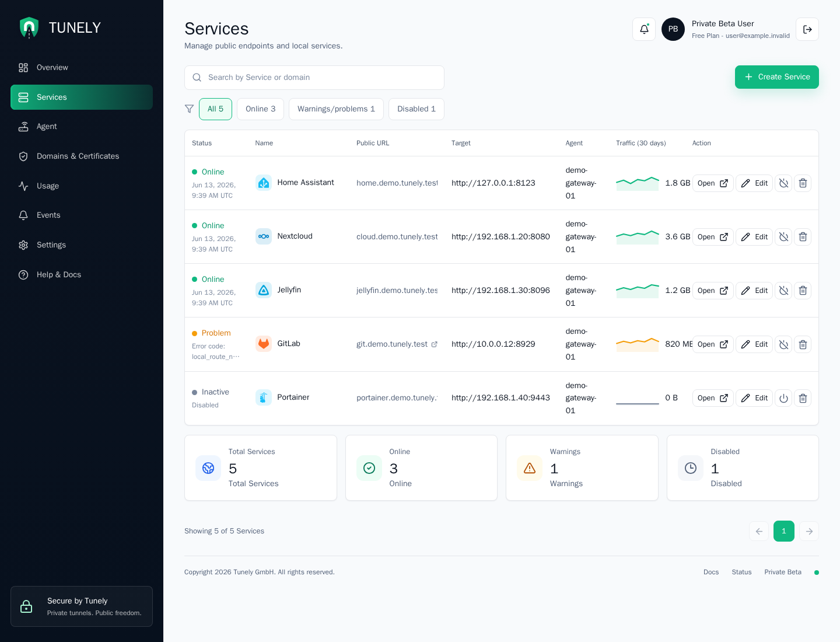
Task: Delete the Jellyfin service
Action: [x=803, y=291]
